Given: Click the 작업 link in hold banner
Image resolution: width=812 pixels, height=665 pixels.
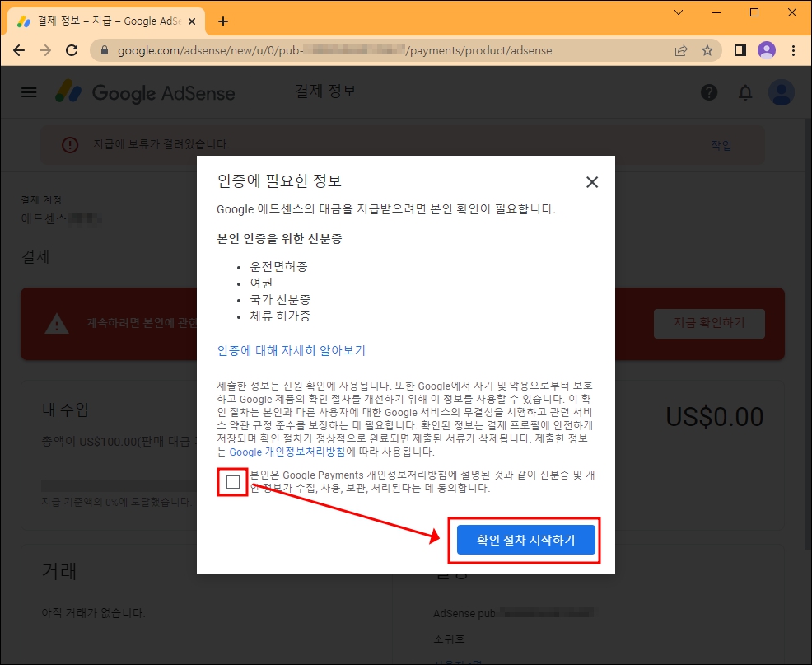Looking at the screenshot, I should 721,144.
